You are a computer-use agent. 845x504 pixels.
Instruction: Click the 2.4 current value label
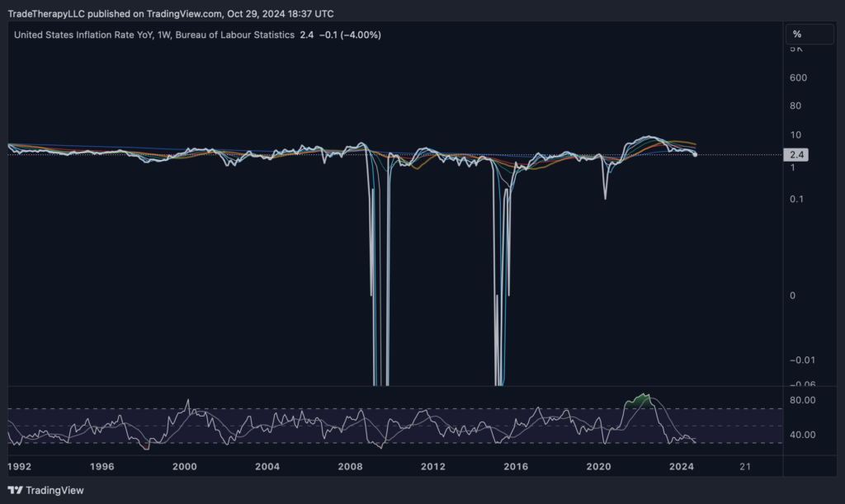[797, 154]
